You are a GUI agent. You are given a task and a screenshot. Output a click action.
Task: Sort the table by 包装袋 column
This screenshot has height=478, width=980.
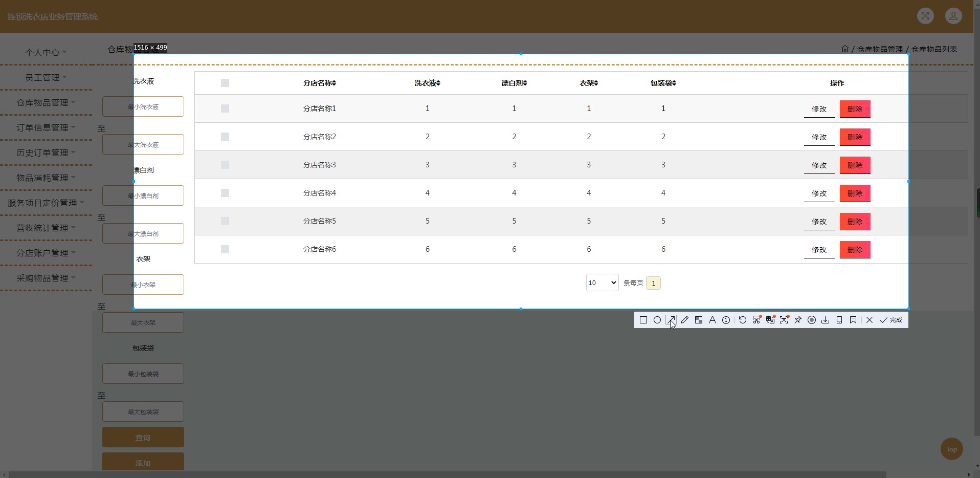[663, 83]
